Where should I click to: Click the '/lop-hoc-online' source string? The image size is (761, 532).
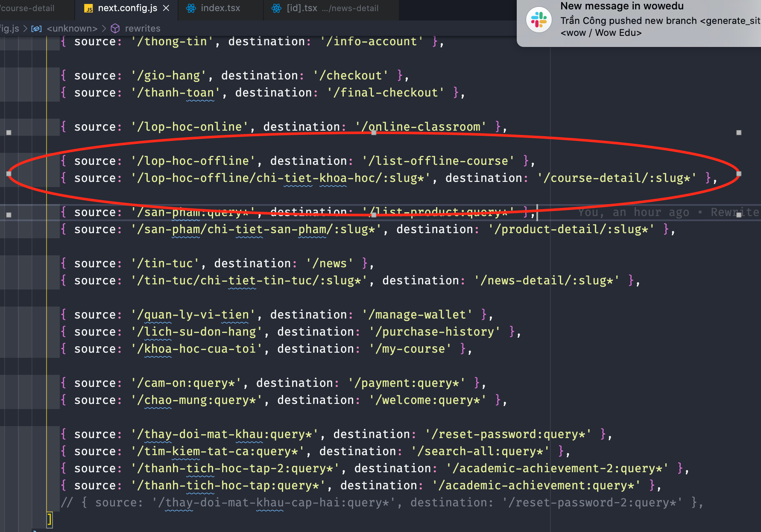pos(190,127)
